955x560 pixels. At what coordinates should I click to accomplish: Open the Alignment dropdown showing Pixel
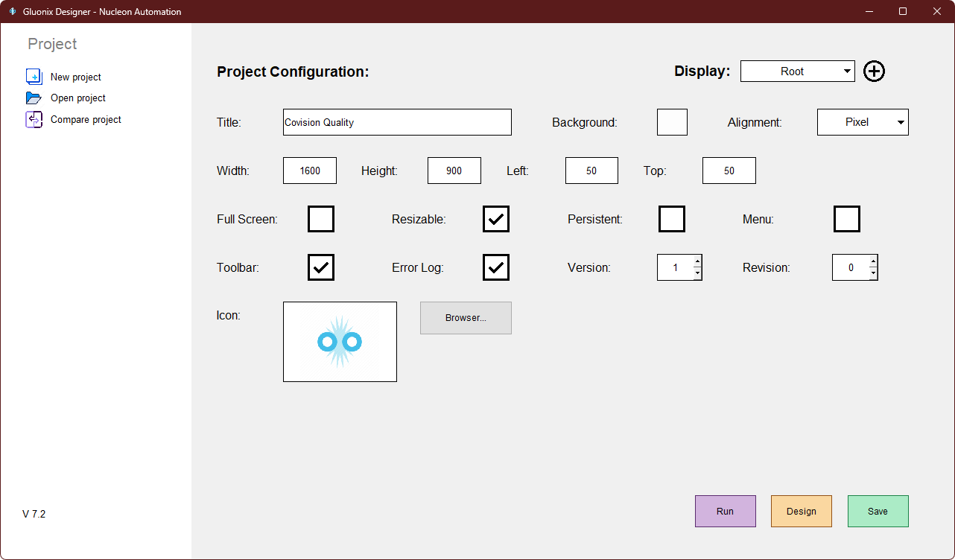(x=863, y=122)
